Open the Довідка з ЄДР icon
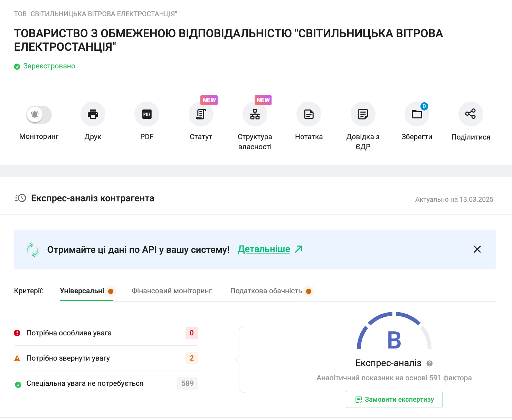 [x=363, y=114]
